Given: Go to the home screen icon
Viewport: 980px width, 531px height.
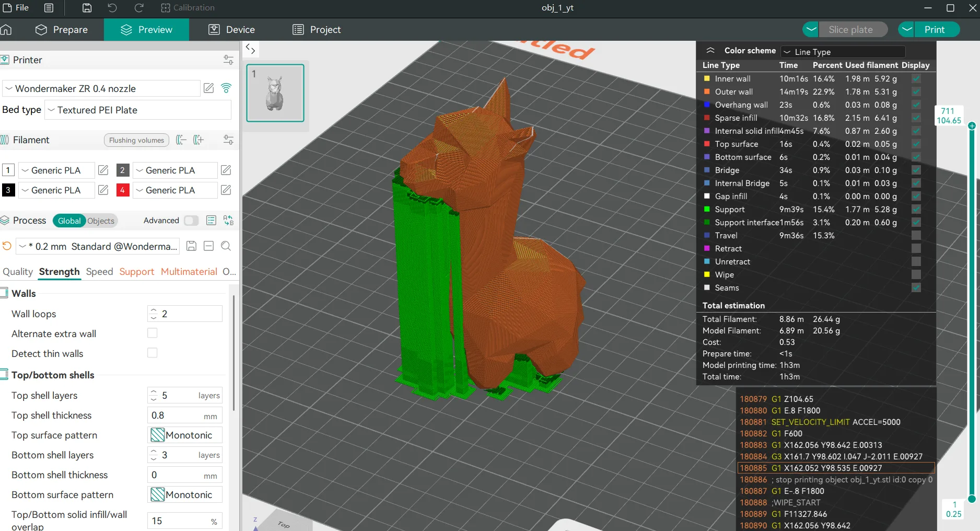Looking at the screenshot, I should [6, 30].
